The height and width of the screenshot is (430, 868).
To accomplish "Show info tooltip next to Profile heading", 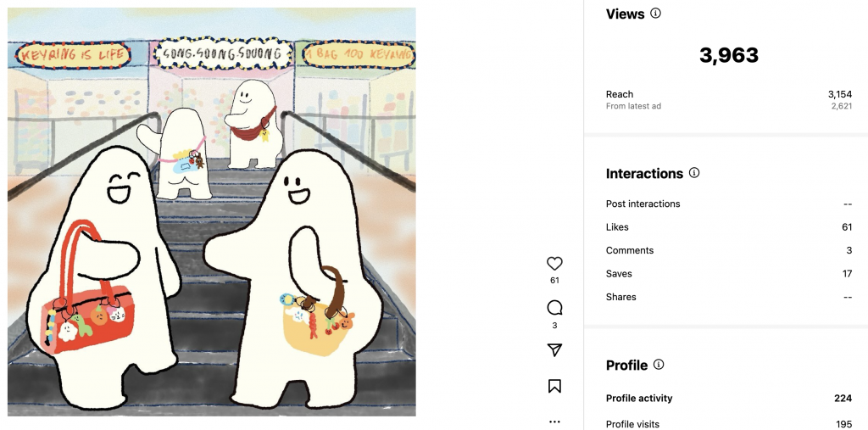I will point(658,365).
